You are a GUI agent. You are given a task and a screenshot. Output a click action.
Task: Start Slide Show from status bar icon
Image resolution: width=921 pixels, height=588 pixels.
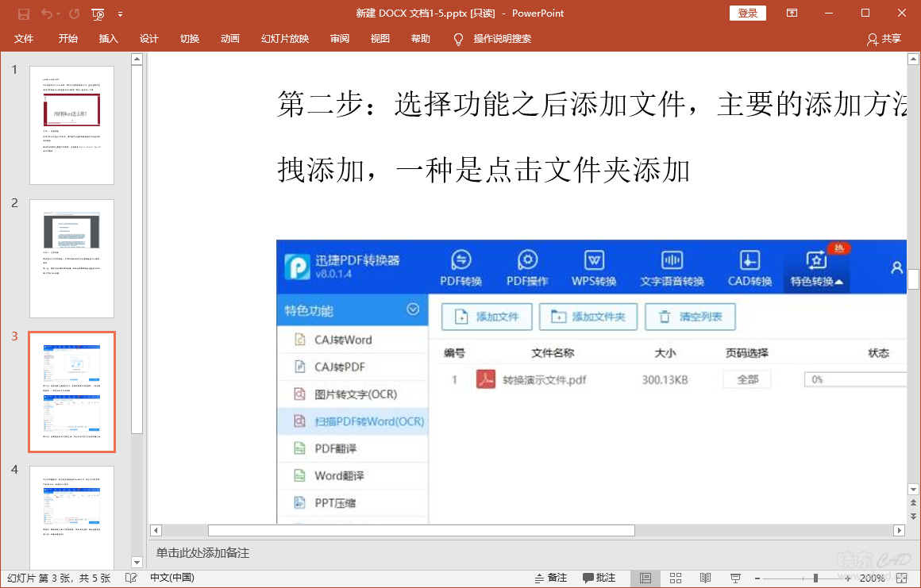[x=735, y=578]
